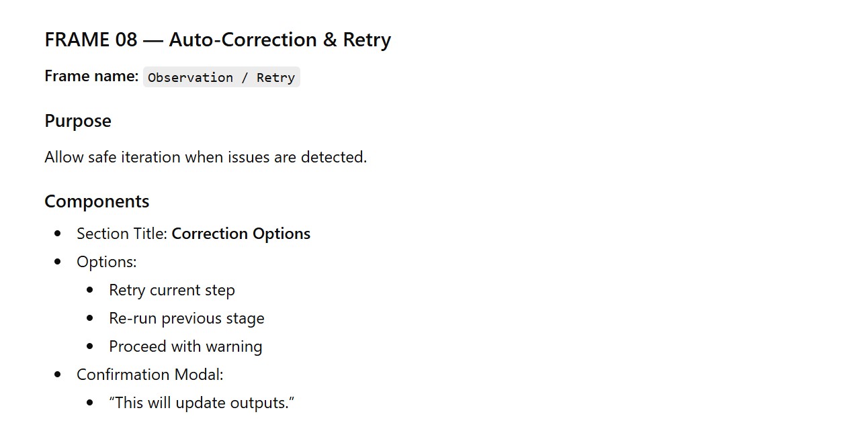Select the "Re-run previous stage" option
The height and width of the screenshot is (439, 868).
(x=187, y=318)
